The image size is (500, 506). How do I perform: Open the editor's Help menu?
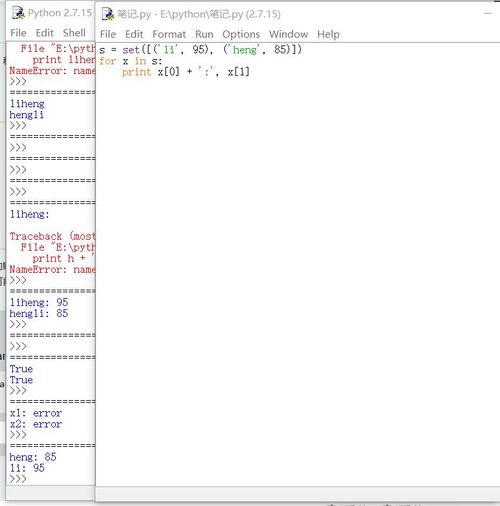pos(328,34)
